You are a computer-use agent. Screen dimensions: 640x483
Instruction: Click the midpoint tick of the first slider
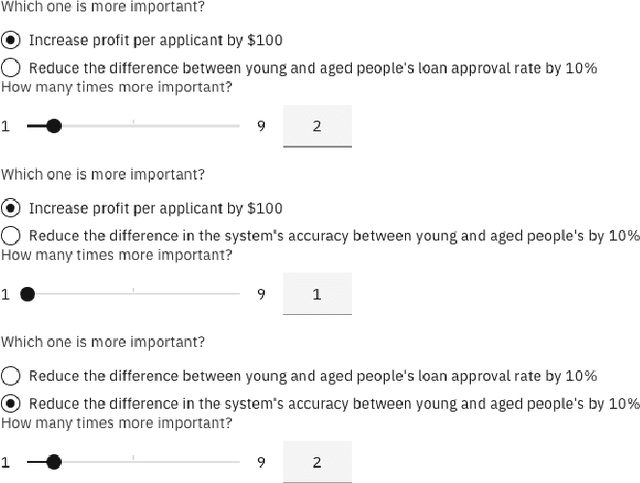pyautogui.click(x=133, y=126)
